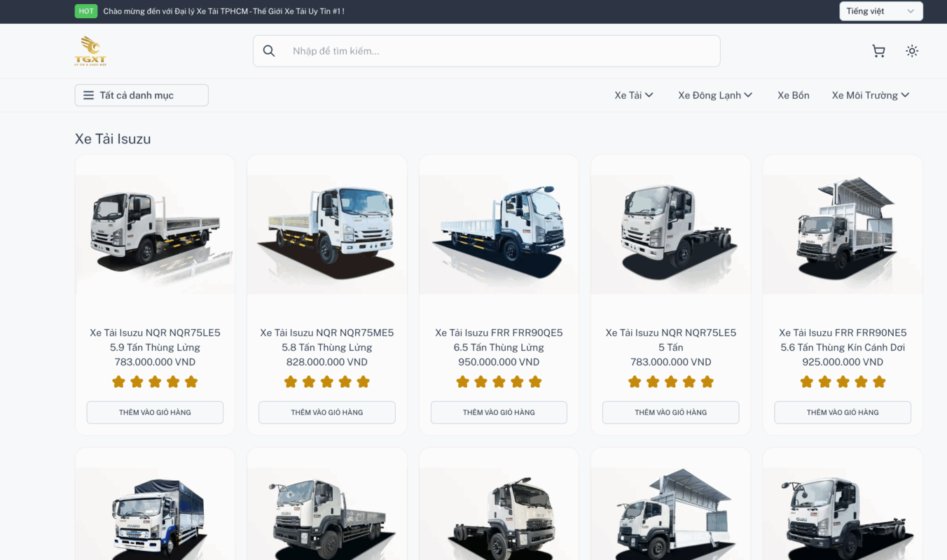Click title Xe Tải Isuzu NQR NQR75LE5 5 Tấn

(671, 340)
